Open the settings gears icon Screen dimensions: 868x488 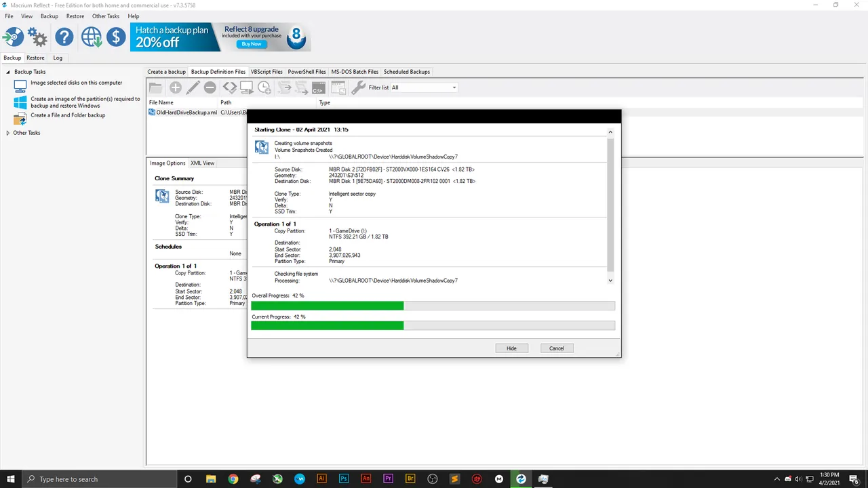point(37,37)
